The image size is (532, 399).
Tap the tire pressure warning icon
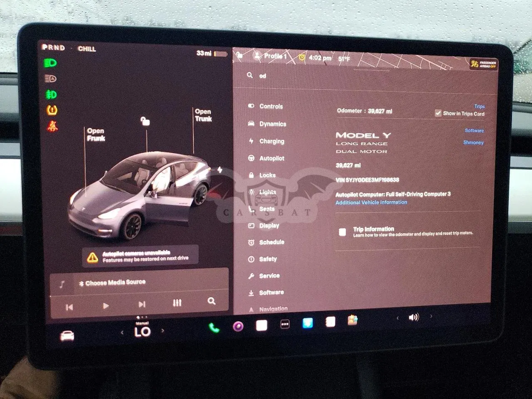[x=52, y=110]
